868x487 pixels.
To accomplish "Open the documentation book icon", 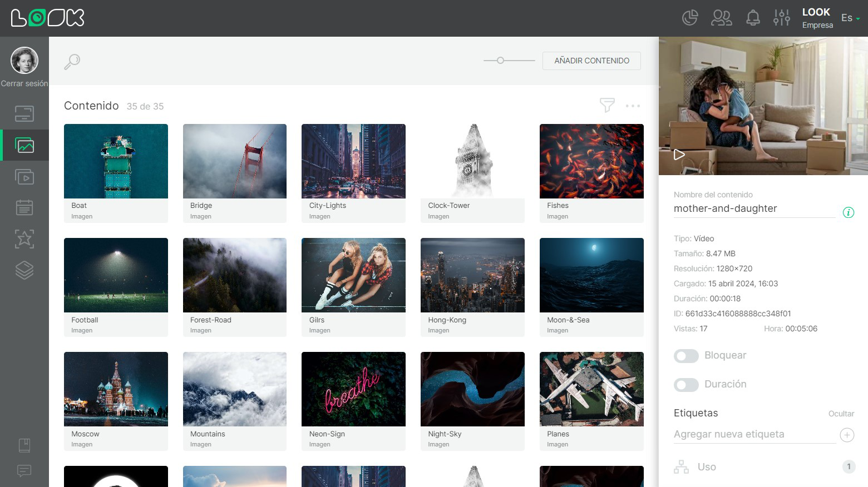I will (x=24, y=445).
